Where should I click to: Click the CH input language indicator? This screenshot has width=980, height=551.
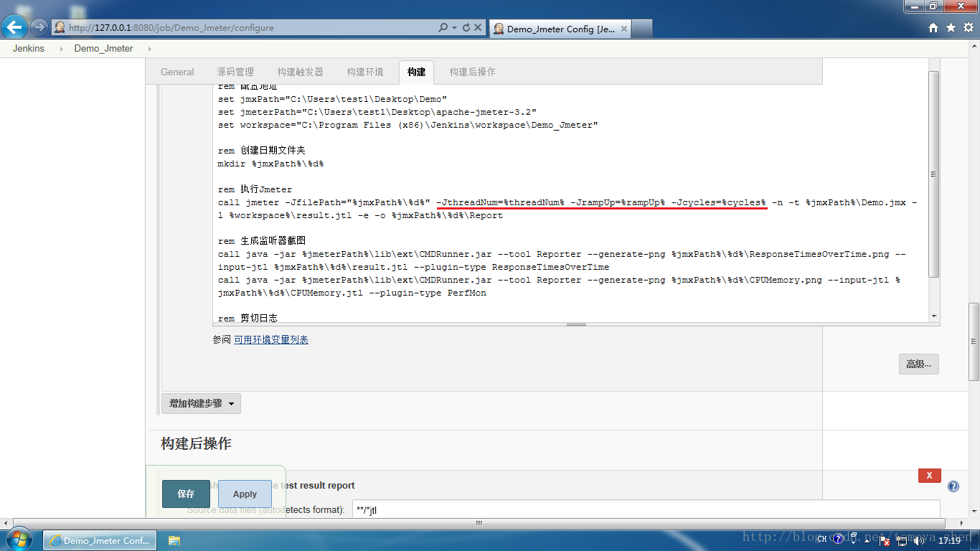pos(821,540)
